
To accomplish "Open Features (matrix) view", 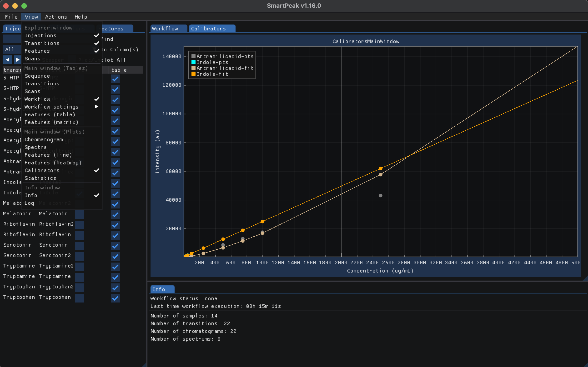I will point(61,122).
